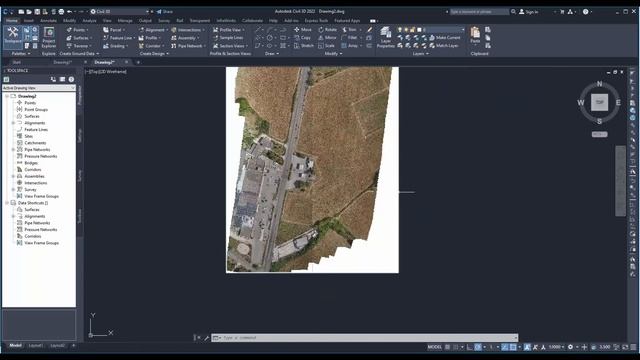
Task: Expand the Palettes panel dropdown
Action: click(x=20, y=53)
